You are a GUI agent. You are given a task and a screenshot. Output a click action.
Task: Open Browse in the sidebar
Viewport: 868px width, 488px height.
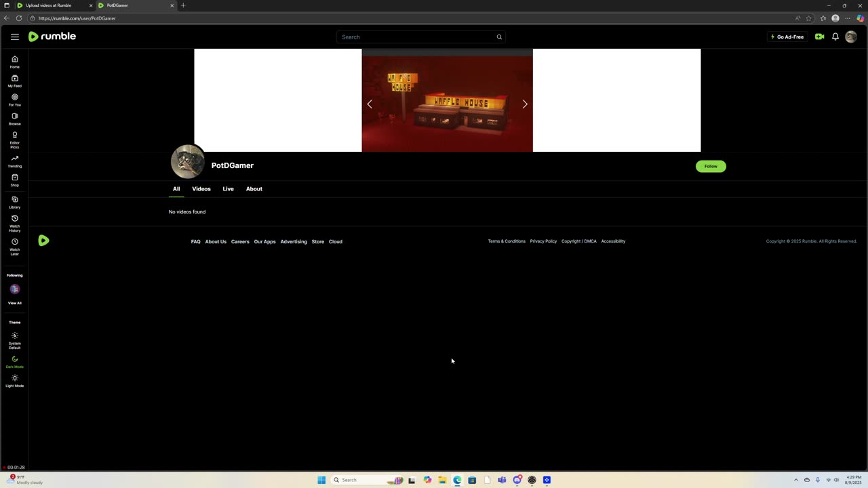point(14,119)
